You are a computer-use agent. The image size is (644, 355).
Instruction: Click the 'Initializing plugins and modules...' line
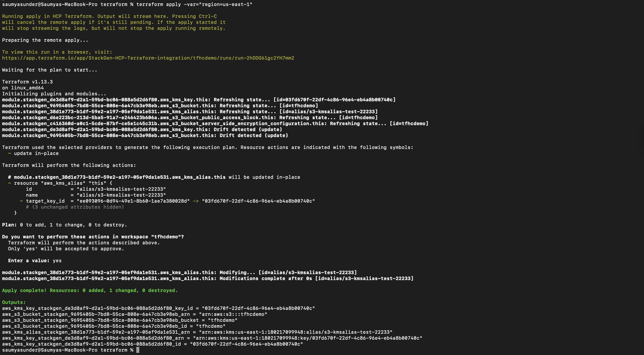point(54,94)
